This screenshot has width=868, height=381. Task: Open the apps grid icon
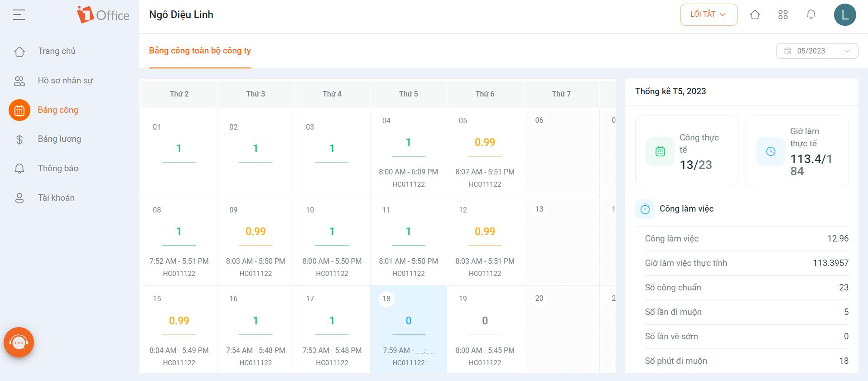[783, 15]
